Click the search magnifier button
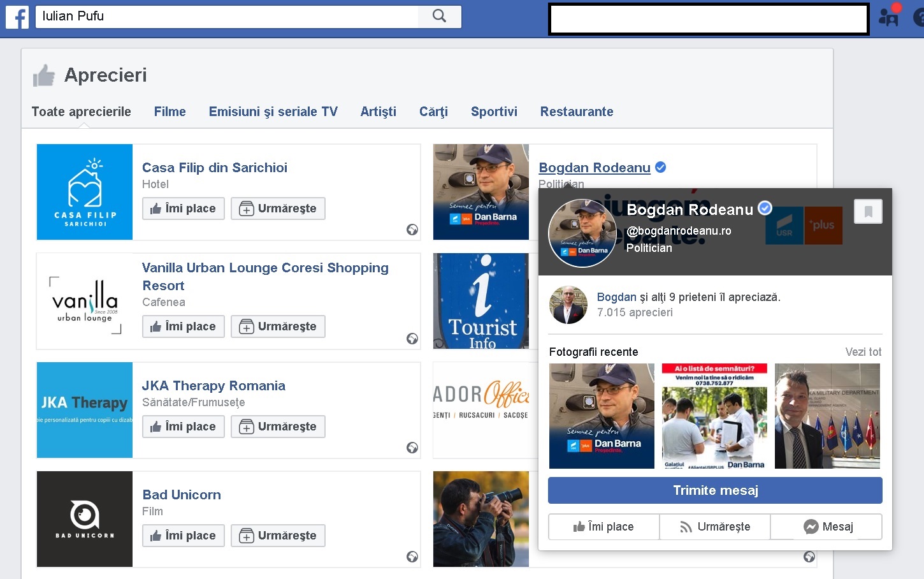The width and height of the screenshot is (924, 579). point(439,16)
